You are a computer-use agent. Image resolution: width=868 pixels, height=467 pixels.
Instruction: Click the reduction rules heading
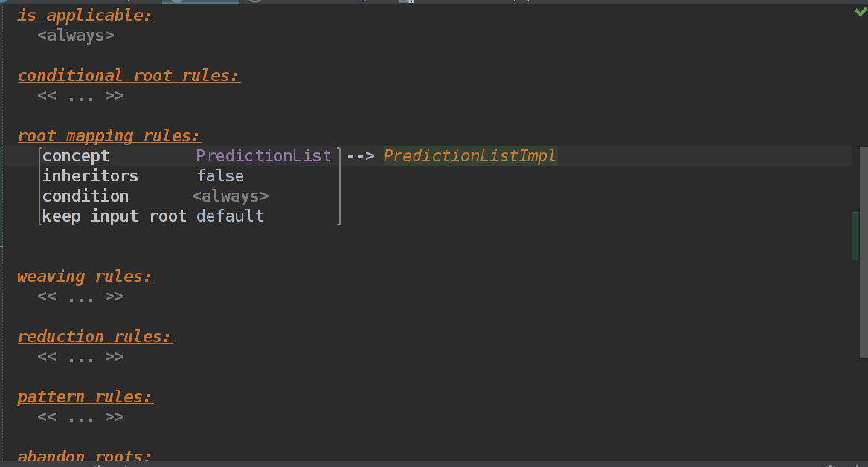[94, 337]
